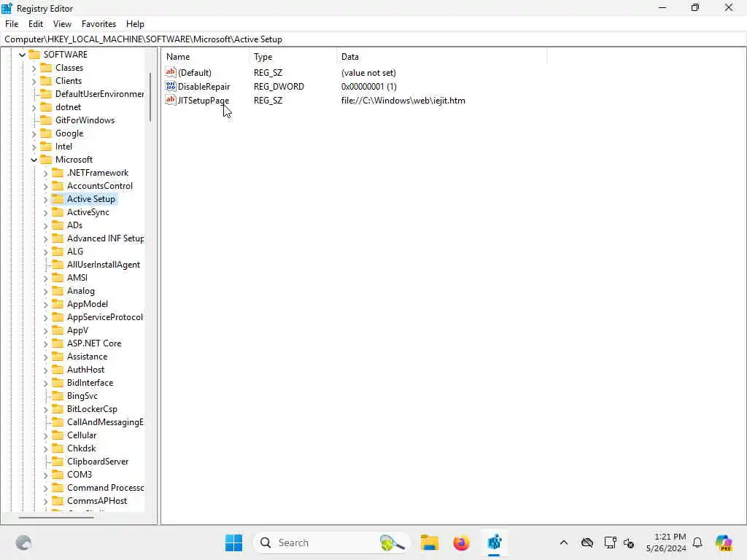The width and height of the screenshot is (747, 560).
Task: Select the AppV folder icon
Action: click(58, 330)
